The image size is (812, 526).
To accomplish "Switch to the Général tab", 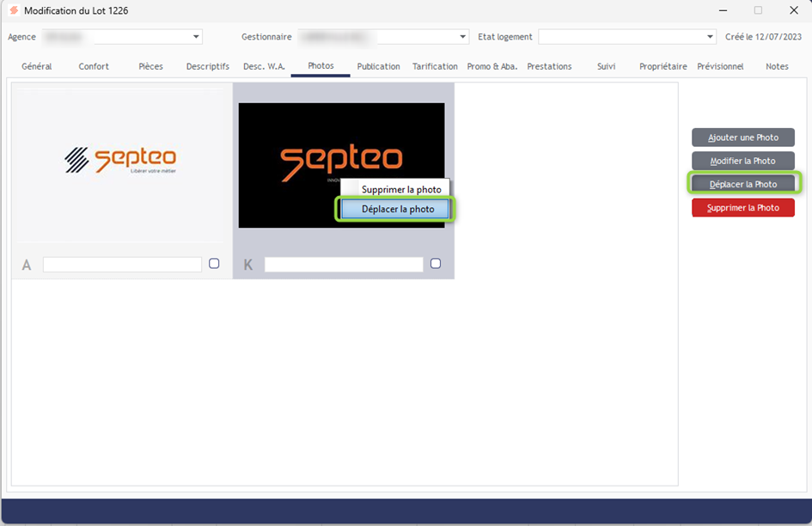I will 37,66.
